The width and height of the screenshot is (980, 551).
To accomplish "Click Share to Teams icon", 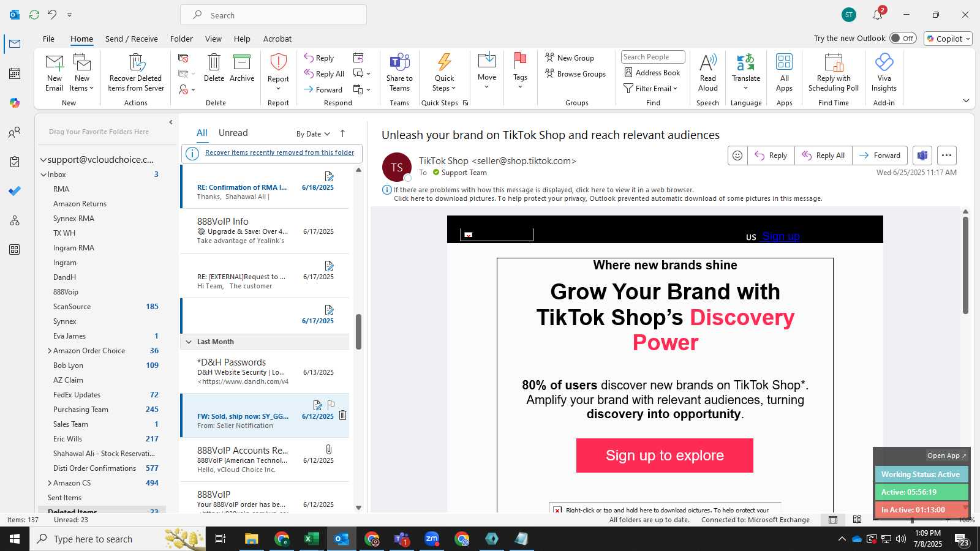I will (399, 62).
